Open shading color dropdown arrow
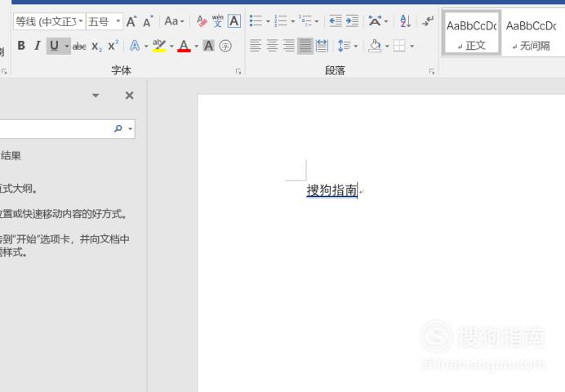The width and height of the screenshot is (565, 392). [387, 46]
